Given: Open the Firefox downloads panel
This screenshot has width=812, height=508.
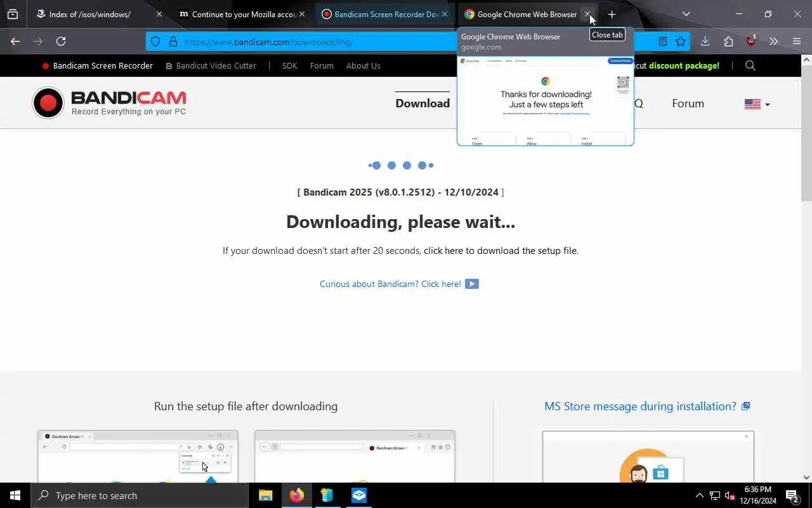Looking at the screenshot, I should (x=705, y=41).
